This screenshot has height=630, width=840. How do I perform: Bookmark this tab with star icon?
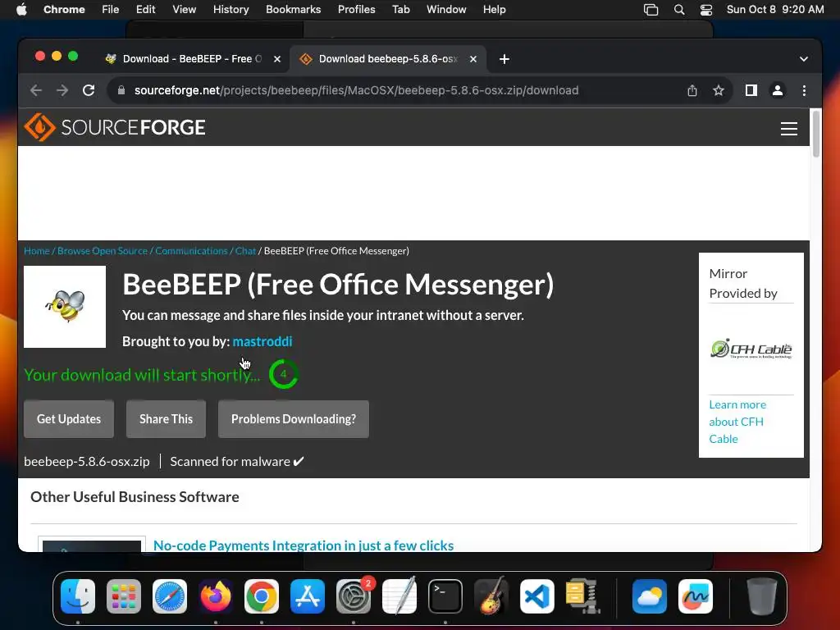click(x=719, y=90)
